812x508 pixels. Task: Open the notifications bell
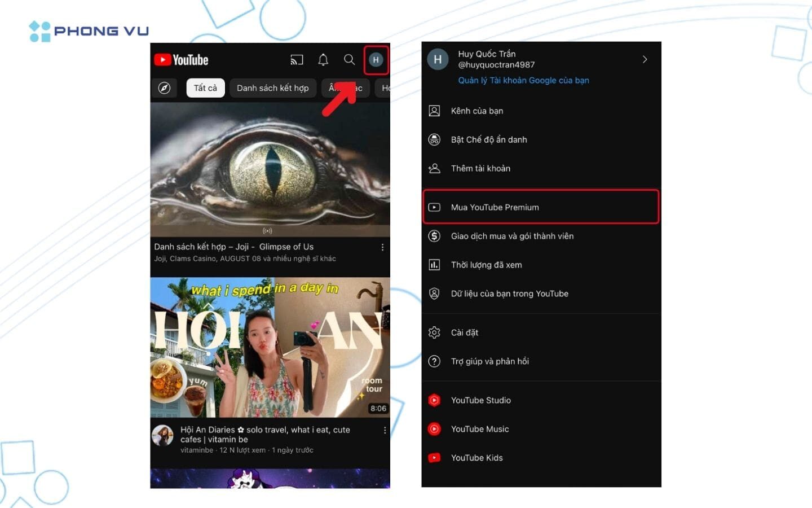pos(323,60)
